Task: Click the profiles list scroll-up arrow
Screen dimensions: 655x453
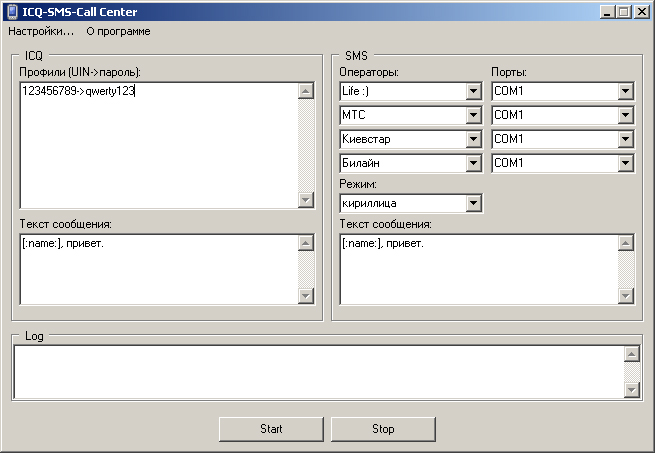Action: (x=306, y=91)
